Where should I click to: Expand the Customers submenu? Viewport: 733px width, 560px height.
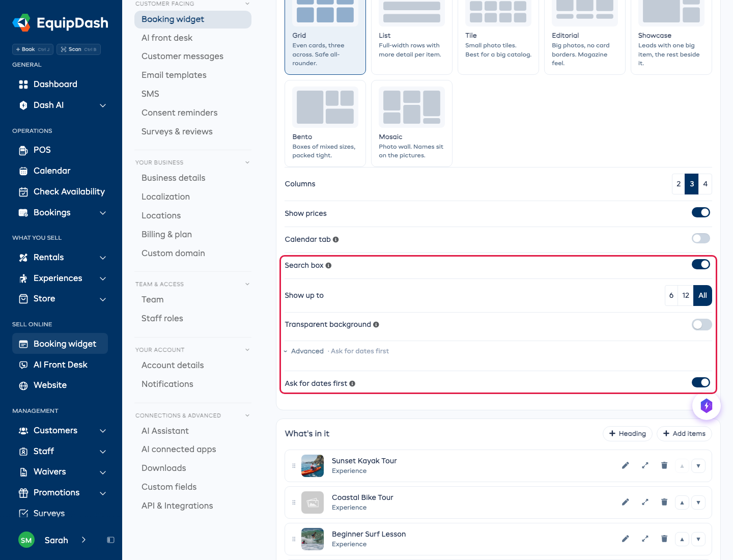tap(103, 431)
